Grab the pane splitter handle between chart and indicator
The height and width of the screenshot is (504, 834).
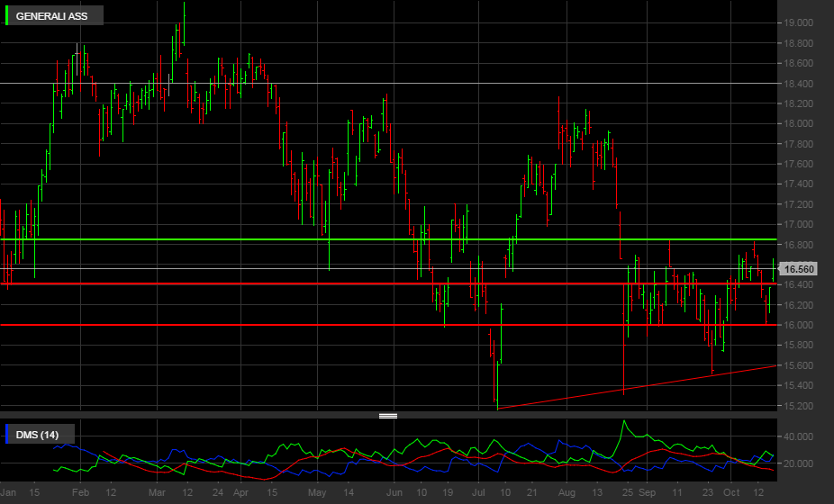tap(388, 416)
